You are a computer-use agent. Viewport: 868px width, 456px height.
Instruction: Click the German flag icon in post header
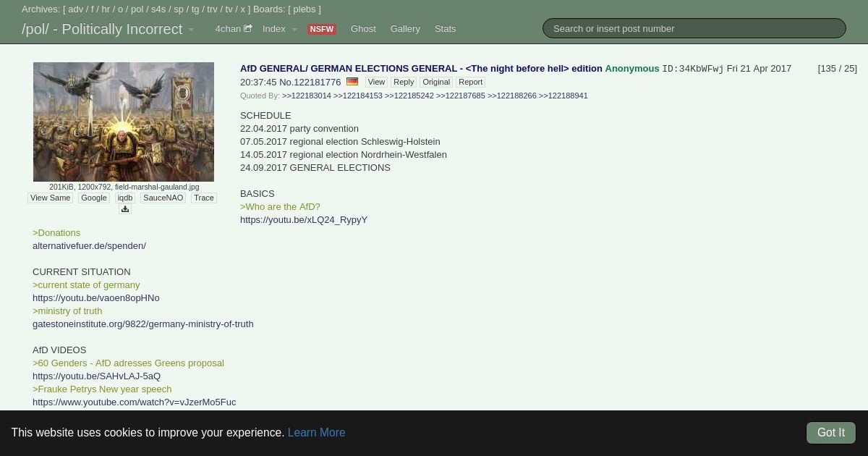click(352, 82)
